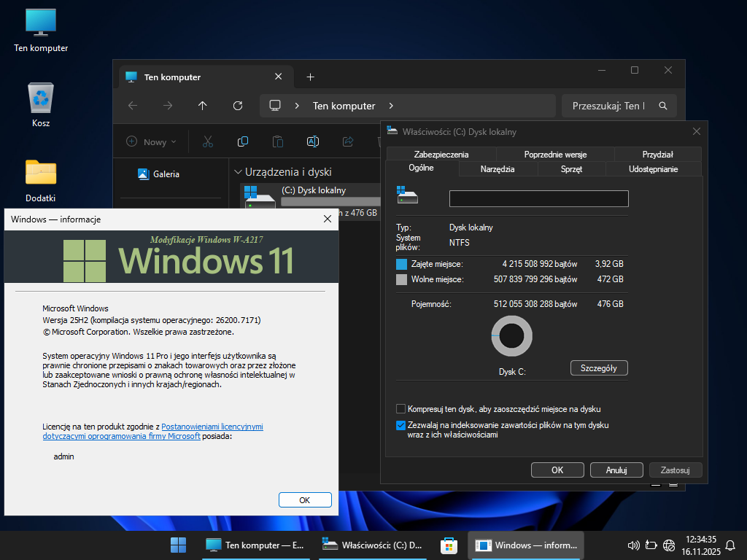Open the Microsoft Store taskbar icon

448,545
